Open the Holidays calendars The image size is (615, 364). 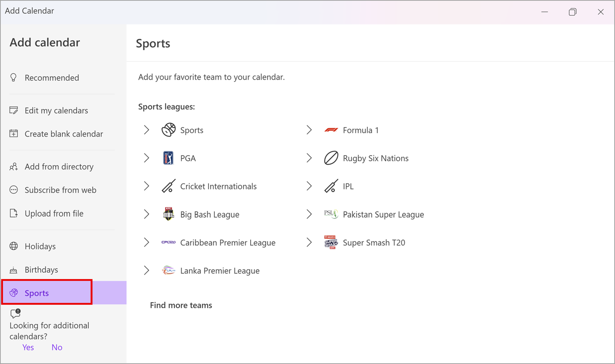40,246
